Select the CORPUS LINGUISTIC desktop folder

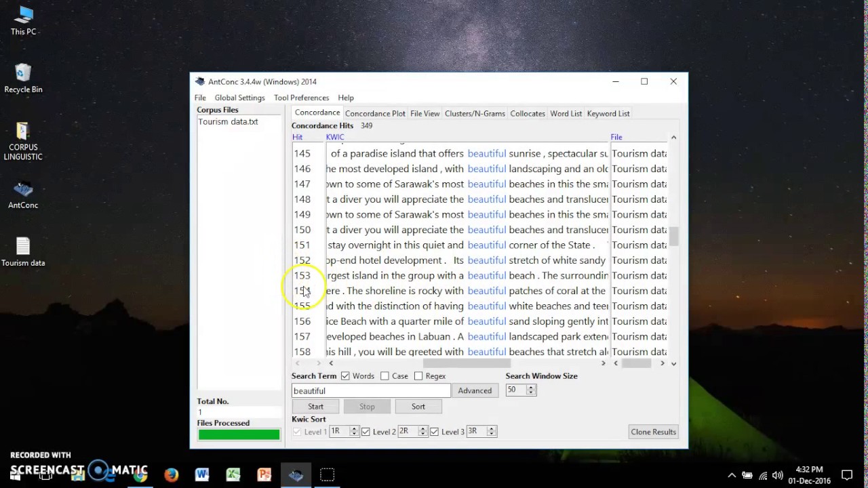(x=23, y=142)
